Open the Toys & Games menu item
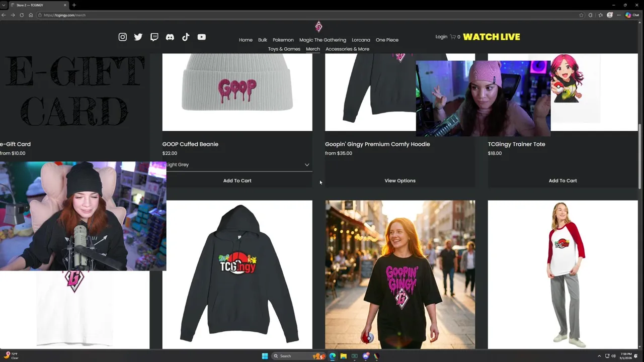The image size is (644, 362). click(x=284, y=49)
